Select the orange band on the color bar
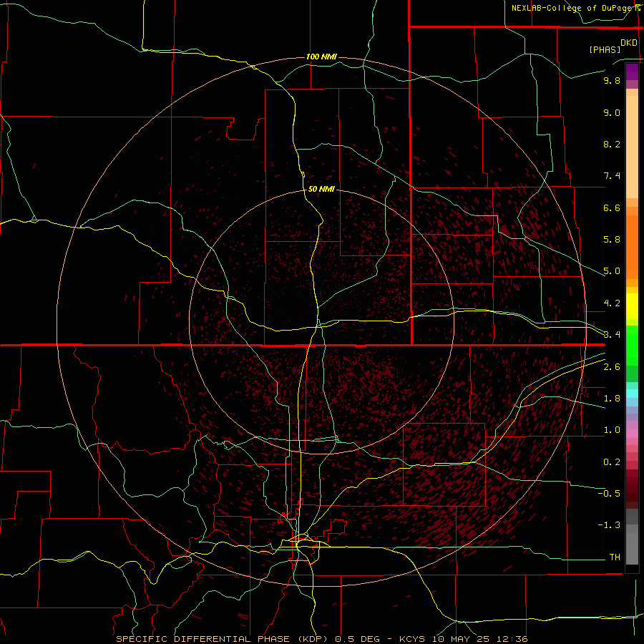Viewport: 644px width, 644px height. coord(632,248)
